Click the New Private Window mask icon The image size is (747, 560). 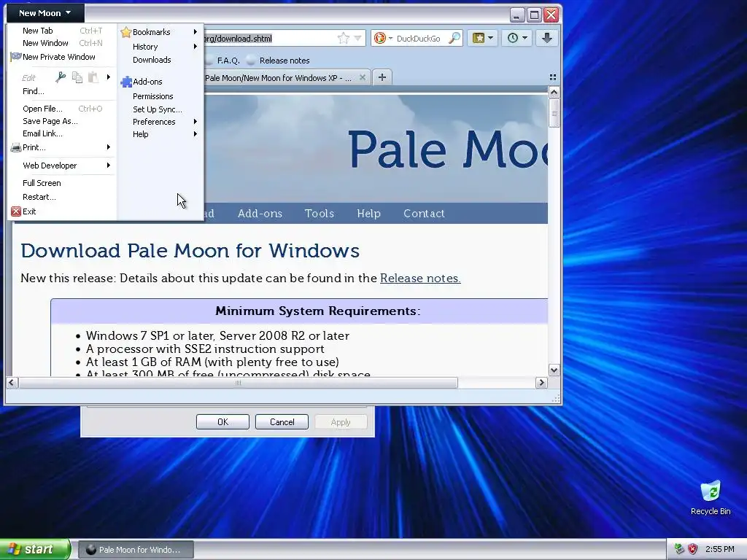point(16,57)
